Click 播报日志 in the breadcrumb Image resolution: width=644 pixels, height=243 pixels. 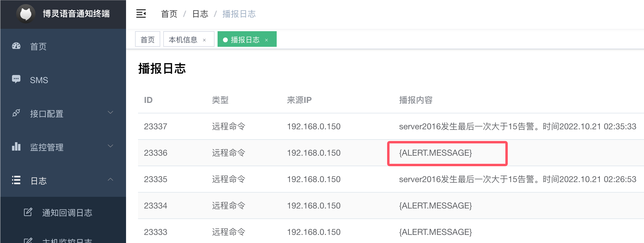tap(239, 14)
